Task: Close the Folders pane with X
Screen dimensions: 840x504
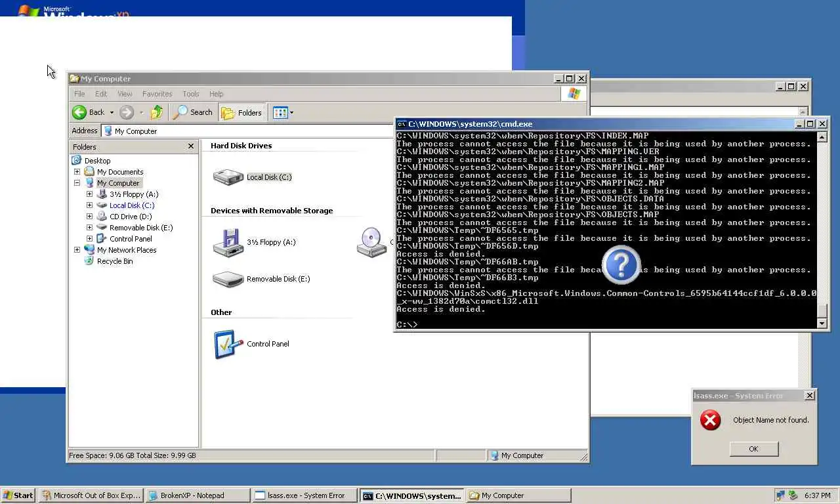Action: pyautogui.click(x=191, y=146)
